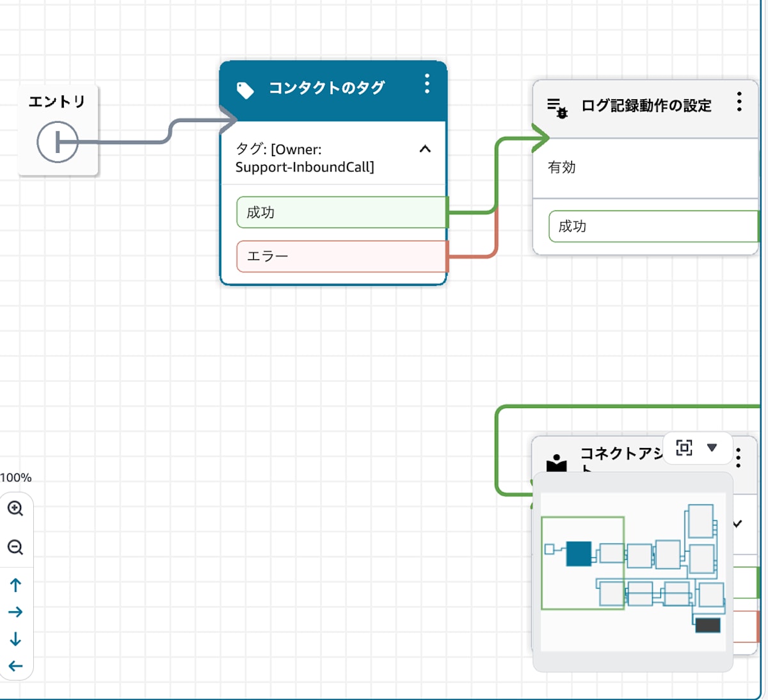Click the flow overview minimap
This screenshot has width=768, height=700.
pos(633,572)
